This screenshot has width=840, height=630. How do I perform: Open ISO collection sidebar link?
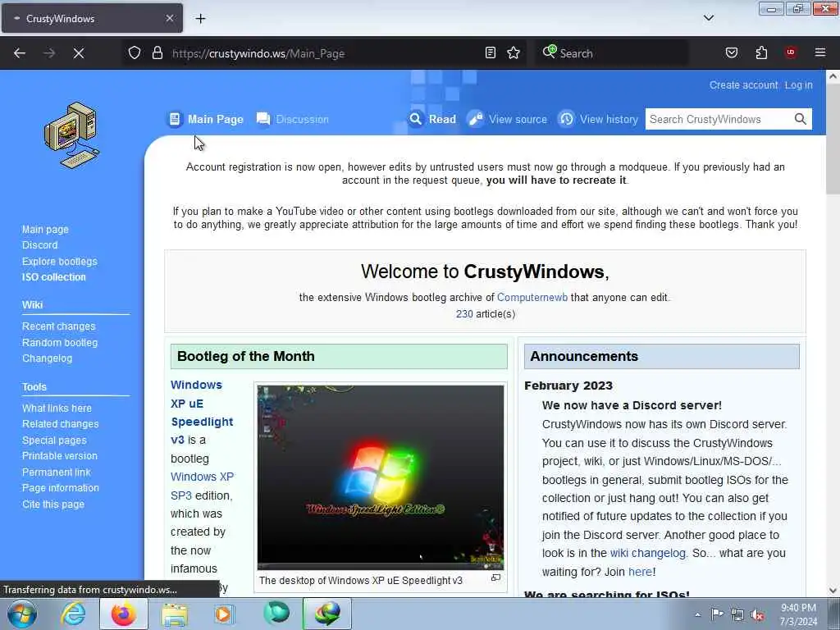point(53,277)
